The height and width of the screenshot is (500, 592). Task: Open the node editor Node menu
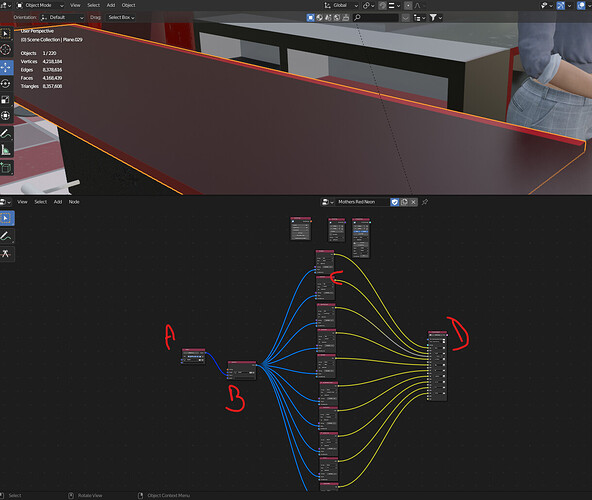tap(74, 202)
